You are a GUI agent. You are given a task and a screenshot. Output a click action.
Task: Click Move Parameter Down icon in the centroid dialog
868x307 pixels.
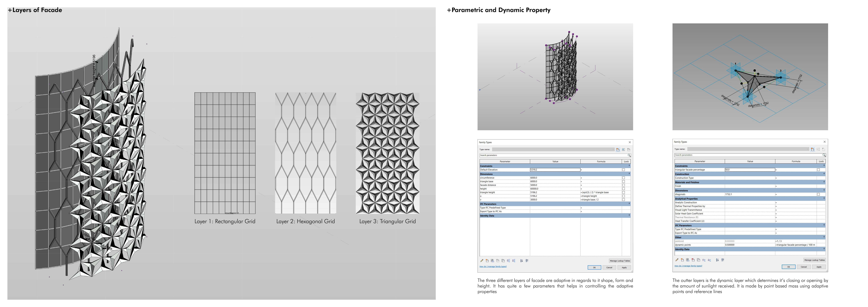click(x=709, y=260)
